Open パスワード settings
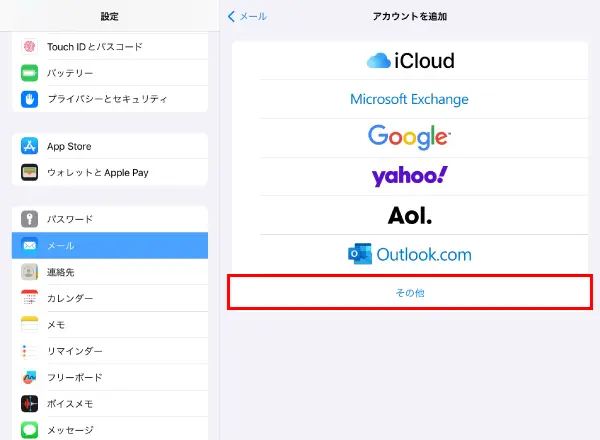The height and width of the screenshot is (440, 600). click(x=110, y=219)
